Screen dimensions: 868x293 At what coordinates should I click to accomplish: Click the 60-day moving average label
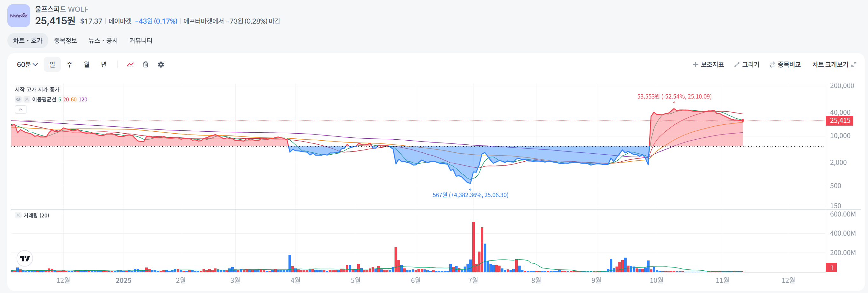pos(74,99)
